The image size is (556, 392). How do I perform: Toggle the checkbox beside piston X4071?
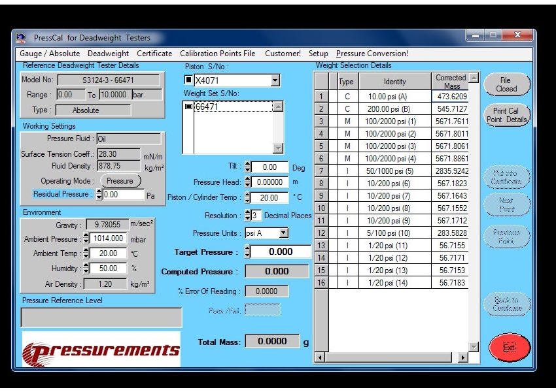[188, 80]
